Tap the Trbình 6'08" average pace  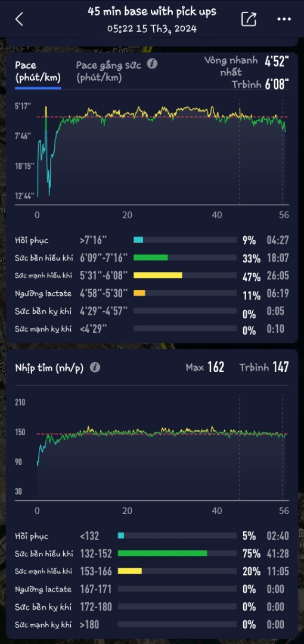tap(260, 84)
